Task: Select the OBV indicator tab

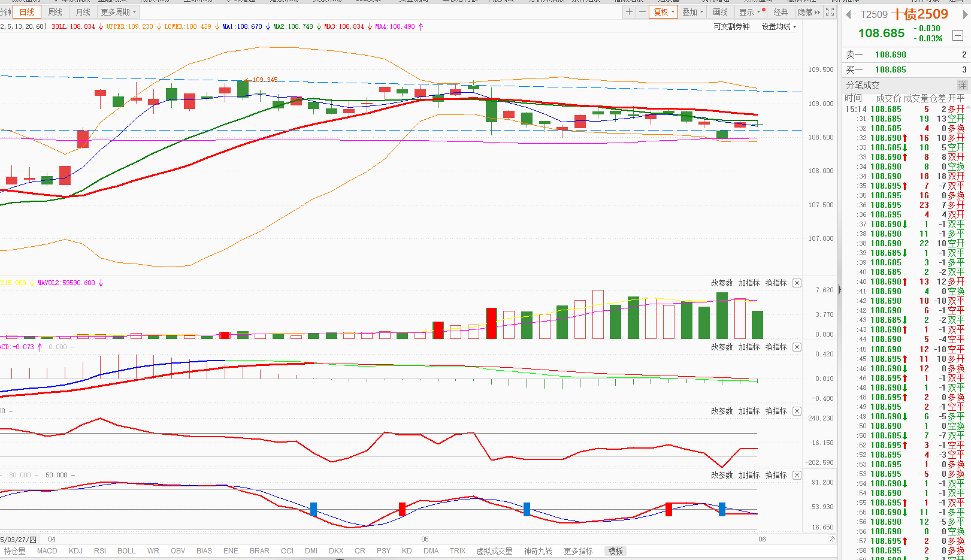Action: point(178,551)
